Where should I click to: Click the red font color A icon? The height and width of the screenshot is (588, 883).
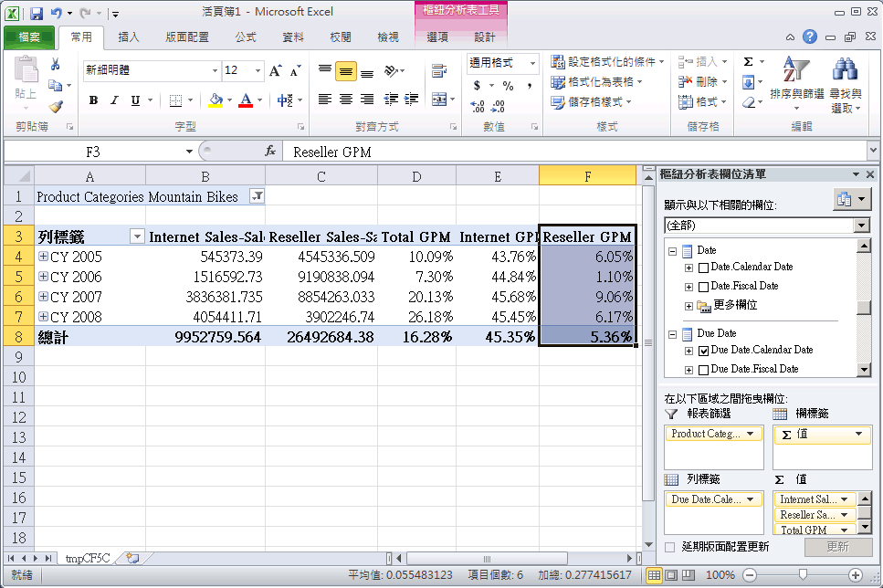click(x=246, y=100)
